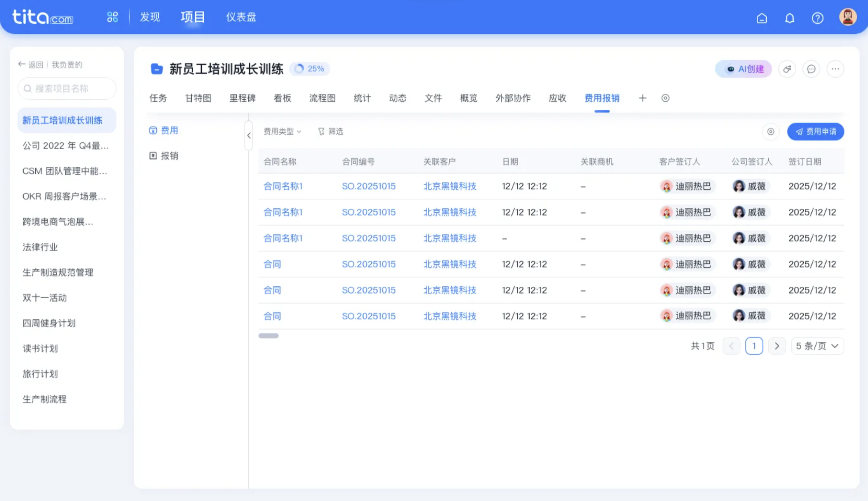
Task: Go to next page arrow
Action: click(777, 346)
